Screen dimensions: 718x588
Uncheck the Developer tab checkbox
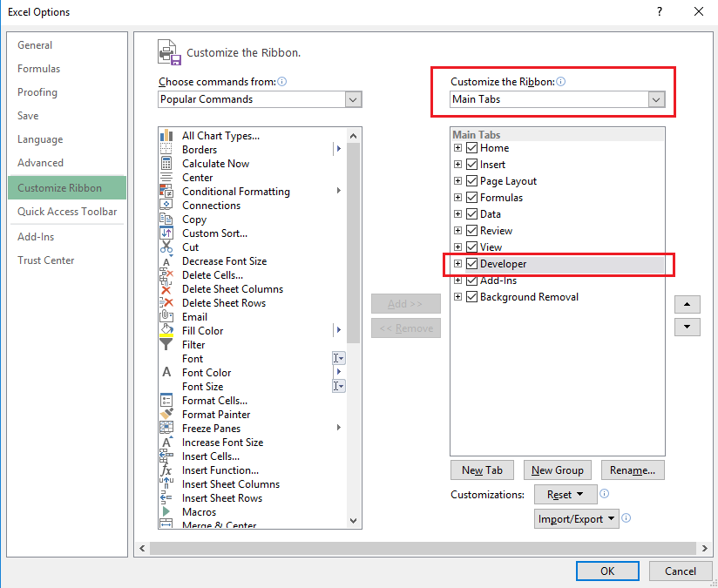pyautogui.click(x=472, y=264)
